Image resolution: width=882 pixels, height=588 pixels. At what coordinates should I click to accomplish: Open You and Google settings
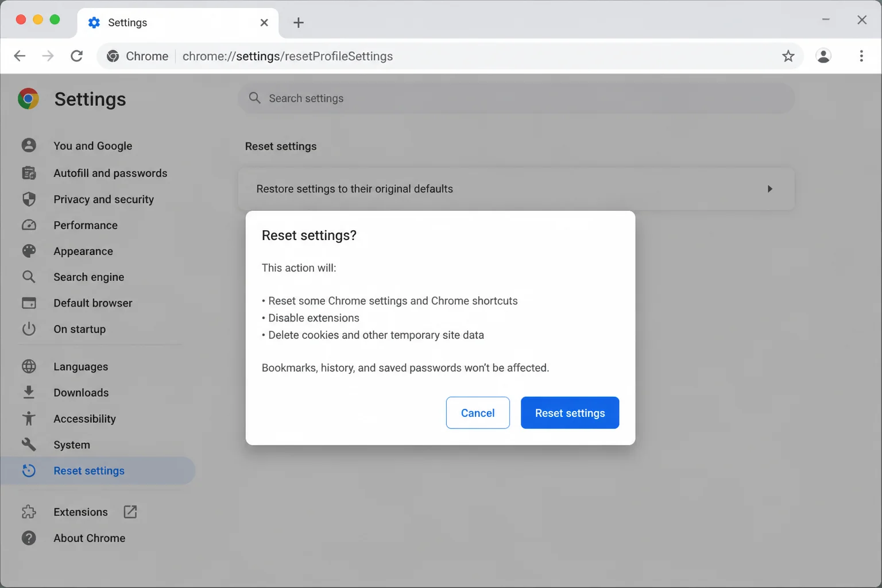(93, 146)
